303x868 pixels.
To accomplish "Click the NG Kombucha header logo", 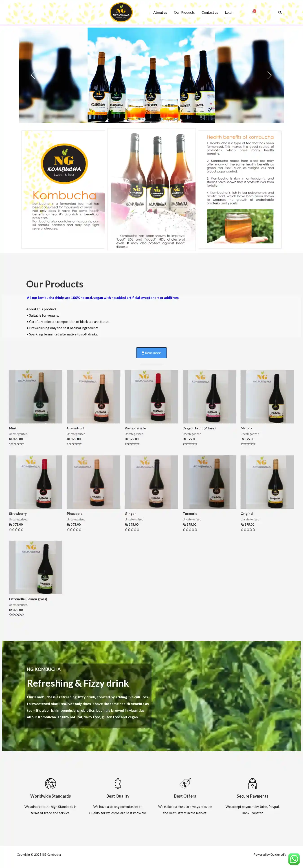I will click(121, 13).
